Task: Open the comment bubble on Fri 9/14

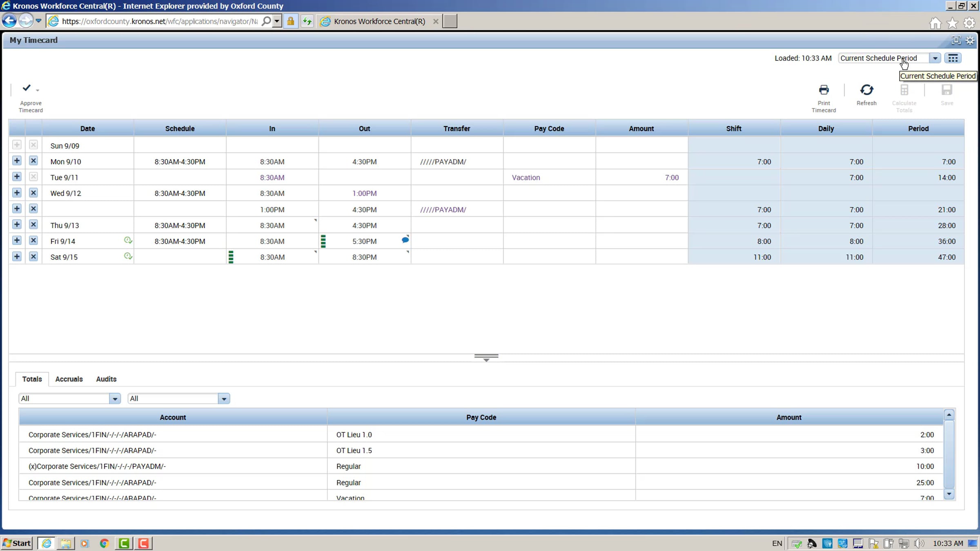Action: pos(405,240)
